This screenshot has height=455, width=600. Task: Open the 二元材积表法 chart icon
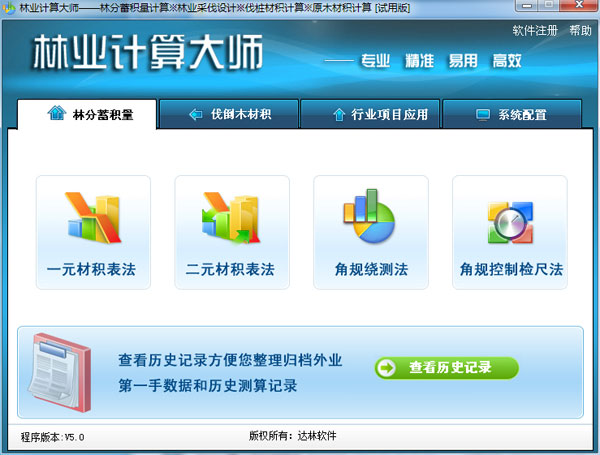pos(231,217)
